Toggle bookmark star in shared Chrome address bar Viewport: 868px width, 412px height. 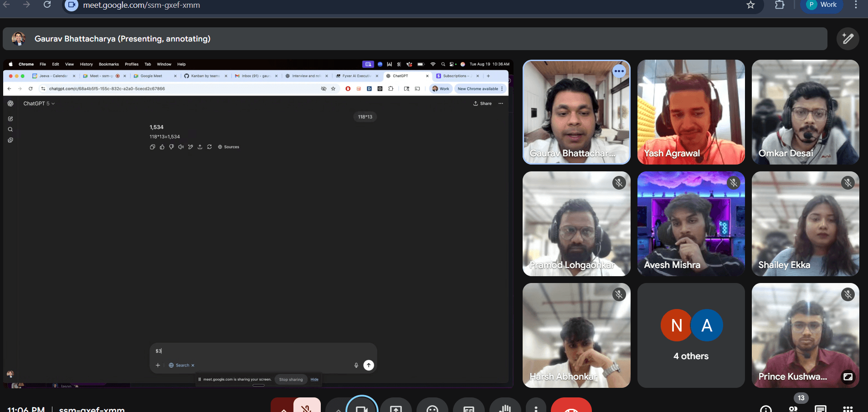point(333,89)
